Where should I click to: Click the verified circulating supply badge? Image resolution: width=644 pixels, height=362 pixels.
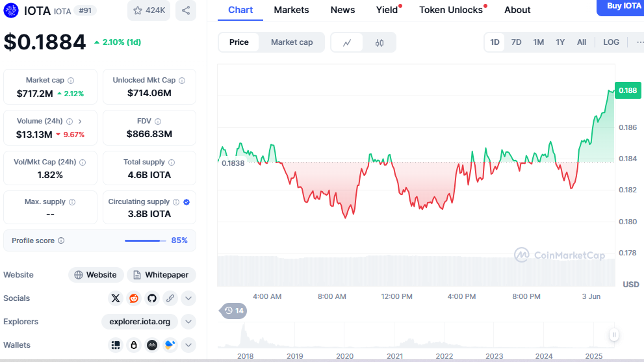click(187, 201)
